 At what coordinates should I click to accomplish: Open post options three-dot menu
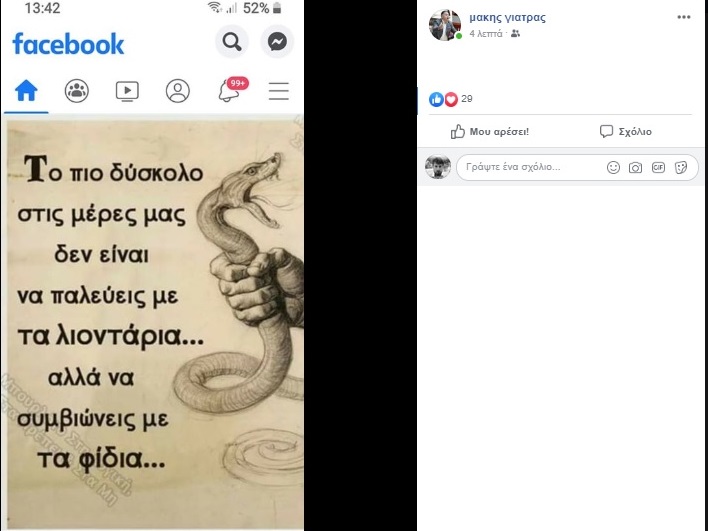tap(684, 18)
